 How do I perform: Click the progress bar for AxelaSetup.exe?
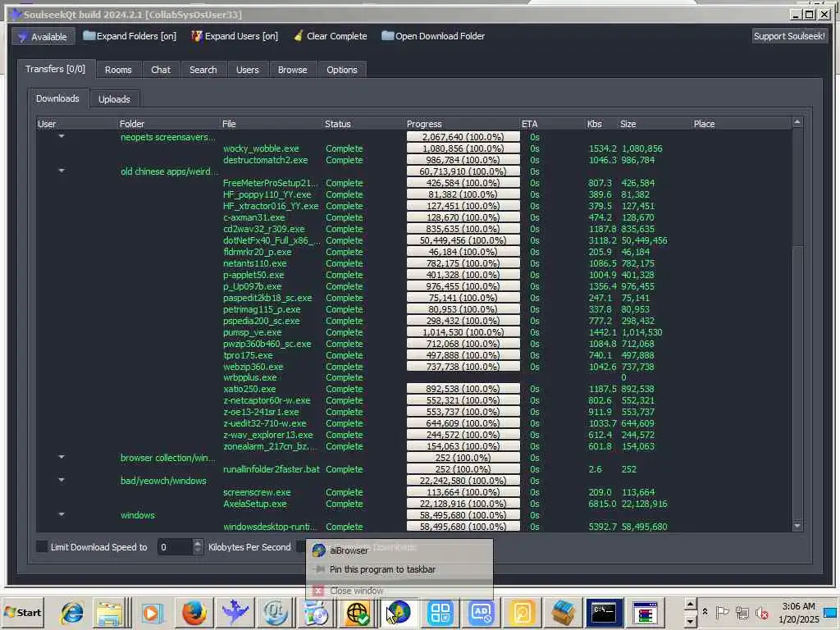(x=463, y=504)
